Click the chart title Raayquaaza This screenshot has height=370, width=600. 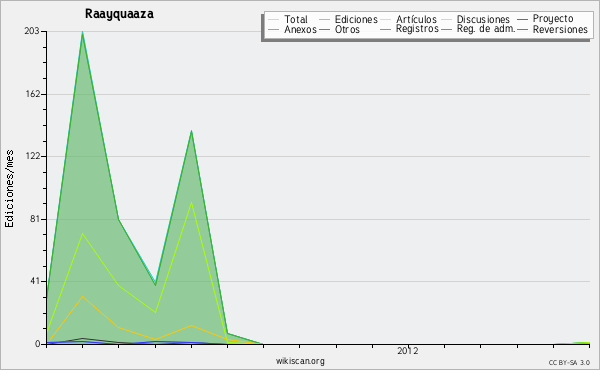pos(119,14)
